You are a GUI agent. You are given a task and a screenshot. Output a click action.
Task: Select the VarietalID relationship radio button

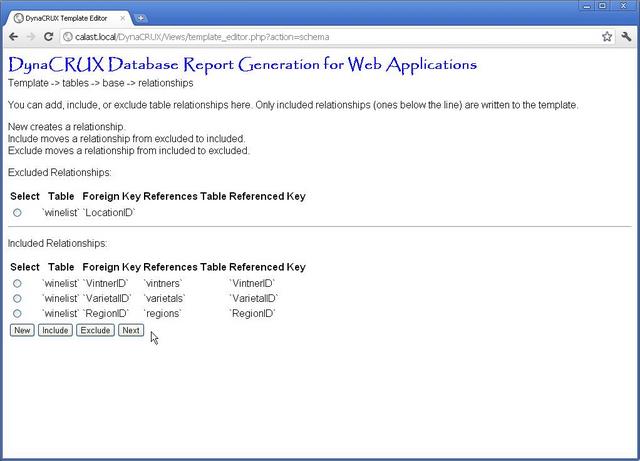coord(17,298)
